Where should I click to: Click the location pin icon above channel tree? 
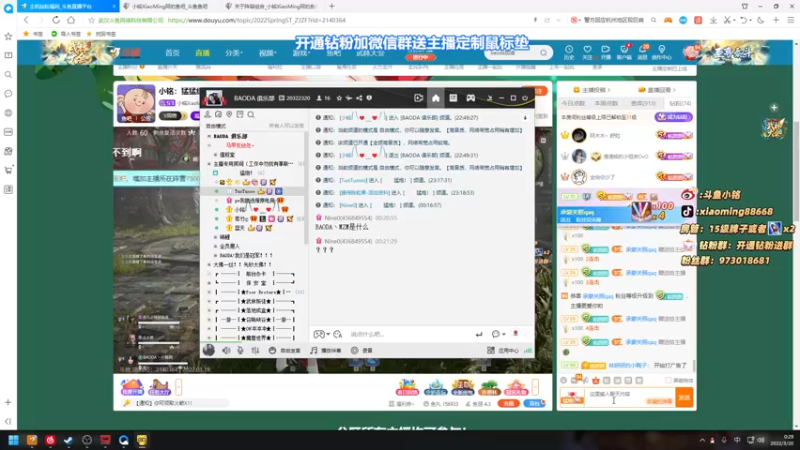pyautogui.click(x=229, y=115)
